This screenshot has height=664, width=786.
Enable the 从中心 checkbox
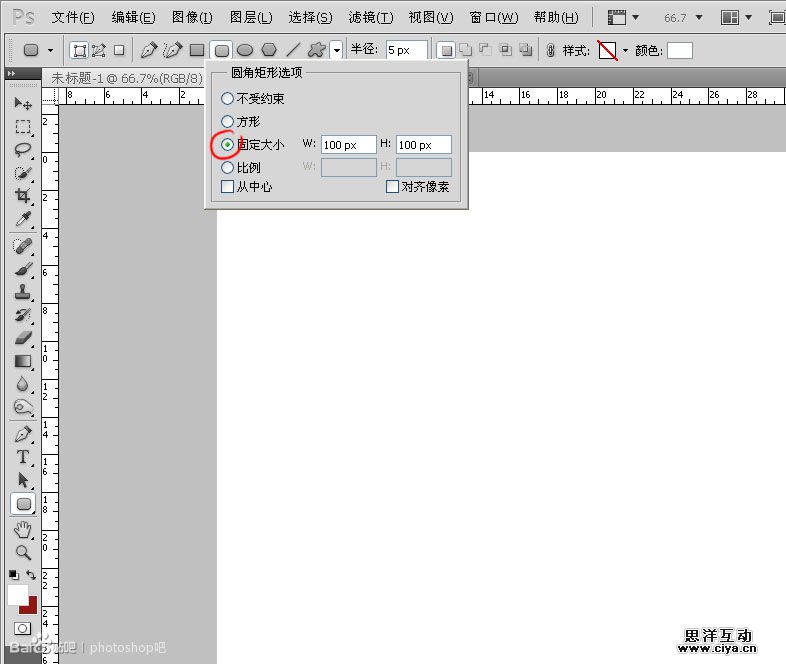point(228,187)
